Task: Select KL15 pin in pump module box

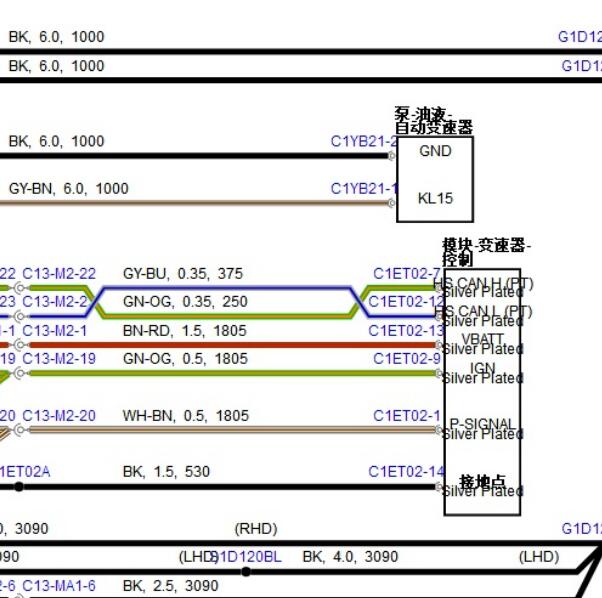Action: pyautogui.click(x=435, y=198)
